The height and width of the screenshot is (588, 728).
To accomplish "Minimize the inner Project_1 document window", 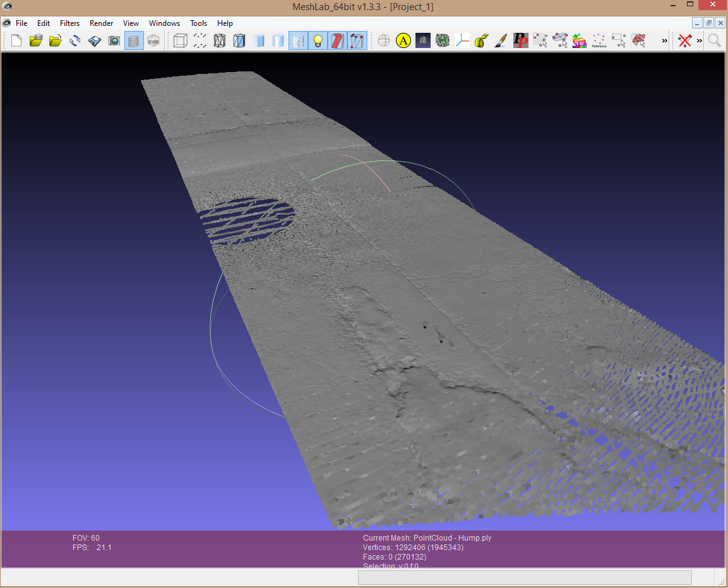I will pos(697,23).
